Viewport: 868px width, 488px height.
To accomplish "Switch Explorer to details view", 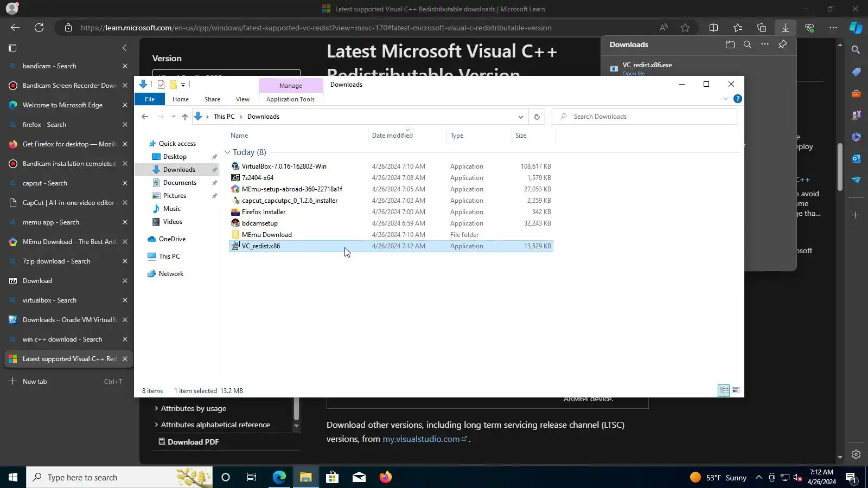I will pyautogui.click(x=724, y=390).
